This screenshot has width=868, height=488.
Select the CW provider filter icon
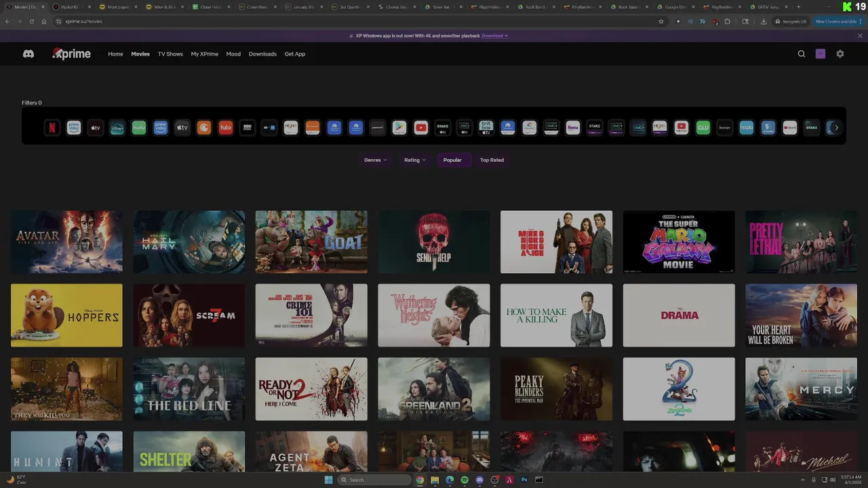703,127
